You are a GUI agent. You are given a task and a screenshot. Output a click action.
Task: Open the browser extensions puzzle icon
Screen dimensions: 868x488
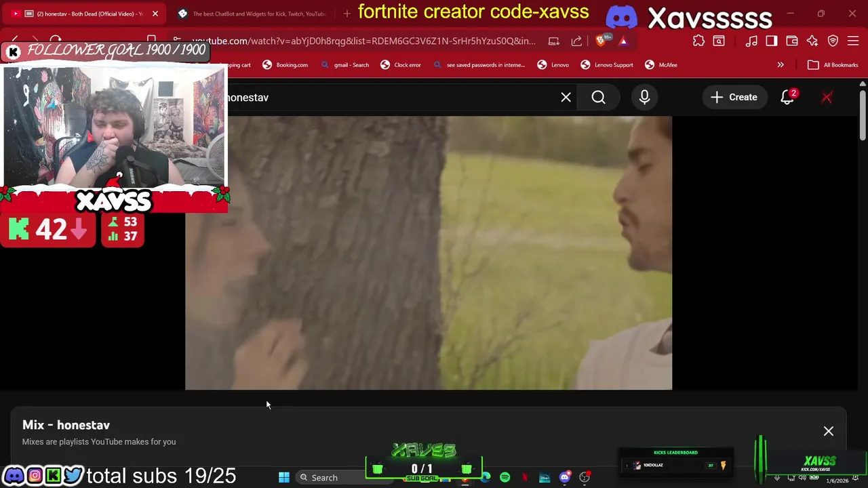698,41
